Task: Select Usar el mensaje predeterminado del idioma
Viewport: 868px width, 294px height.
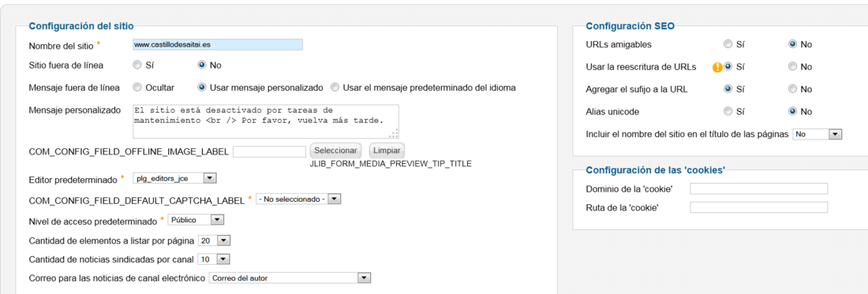Action: pyautogui.click(x=335, y=87)
